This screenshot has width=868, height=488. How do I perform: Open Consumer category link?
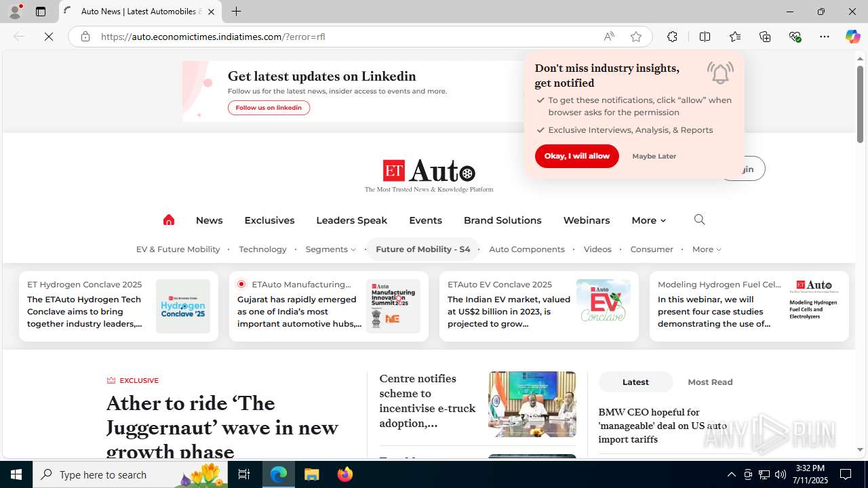pos(651,249)
